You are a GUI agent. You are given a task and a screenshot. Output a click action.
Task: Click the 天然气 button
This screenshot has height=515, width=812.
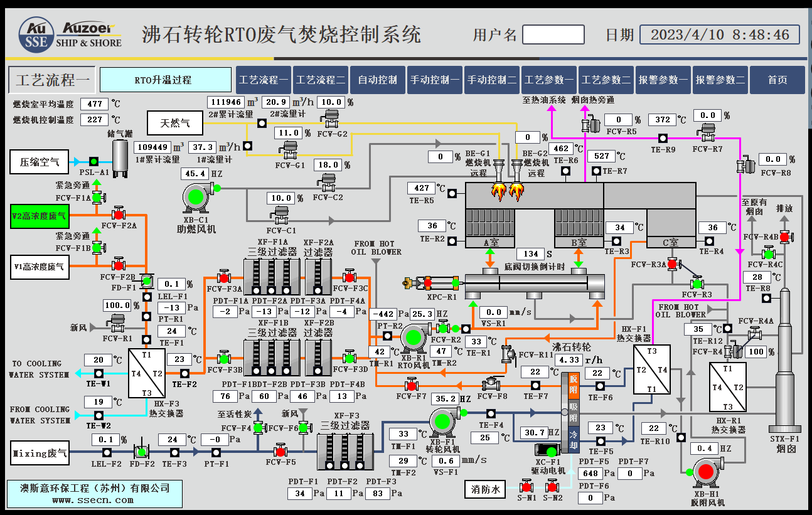[174, 123]
